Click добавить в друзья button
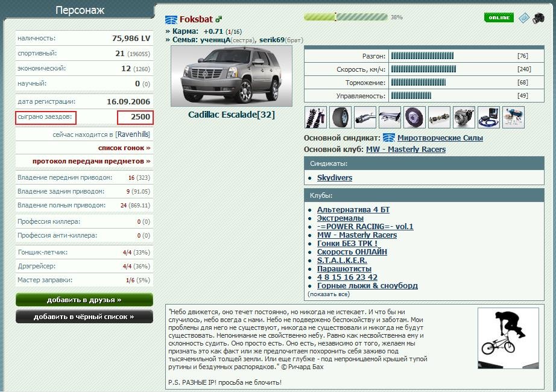 coord(84,300)
